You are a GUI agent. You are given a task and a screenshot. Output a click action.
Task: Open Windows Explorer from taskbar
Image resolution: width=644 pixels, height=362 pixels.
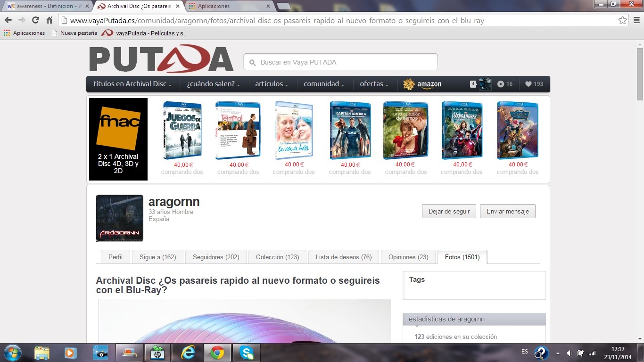[42, 353]
